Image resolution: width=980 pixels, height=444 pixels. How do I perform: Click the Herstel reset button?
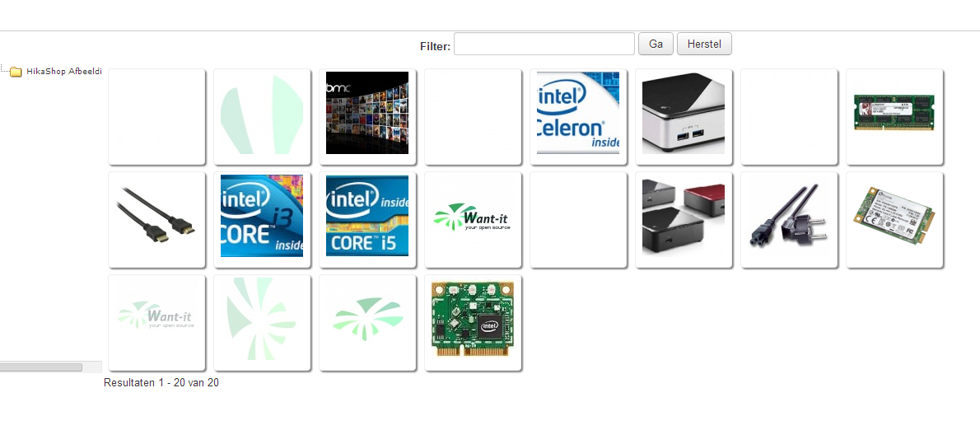(x=704, y=44)
